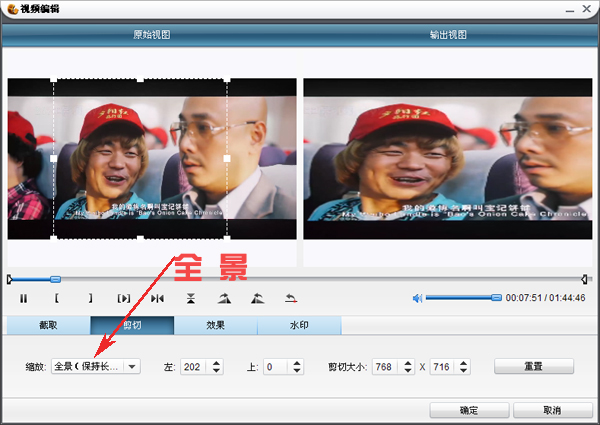Click the time display 00:07:51 / 01:44:46
This screenshot has width=600, height=425.
[x=545, y=298]
